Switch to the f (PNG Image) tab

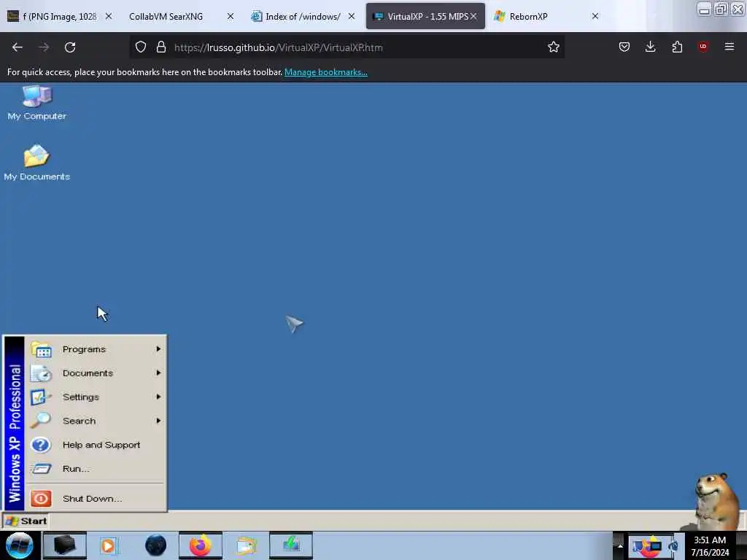(60, 16)
